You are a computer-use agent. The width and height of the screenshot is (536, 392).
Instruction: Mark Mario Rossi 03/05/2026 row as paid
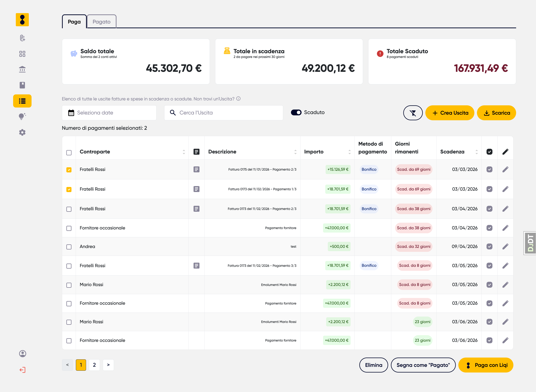[x=490, y=284]
